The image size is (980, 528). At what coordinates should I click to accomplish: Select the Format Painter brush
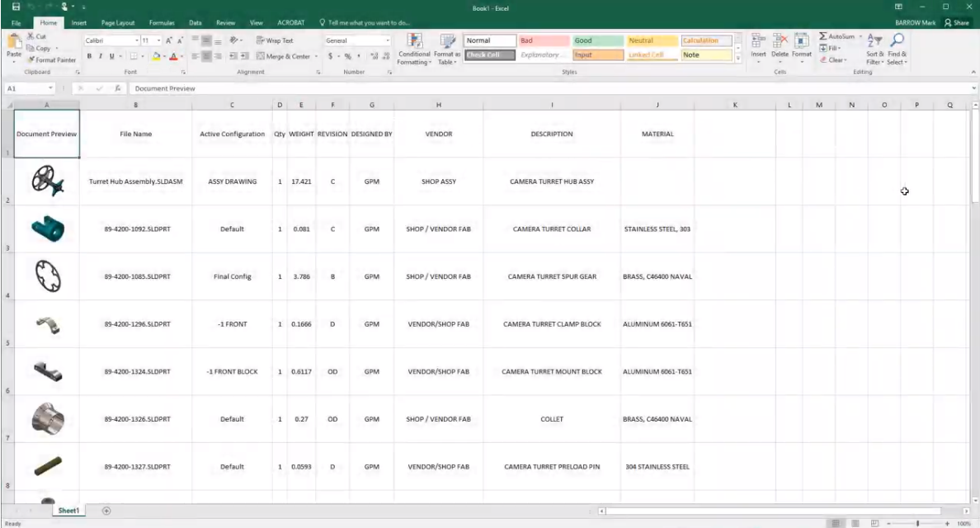click(51, 60)
